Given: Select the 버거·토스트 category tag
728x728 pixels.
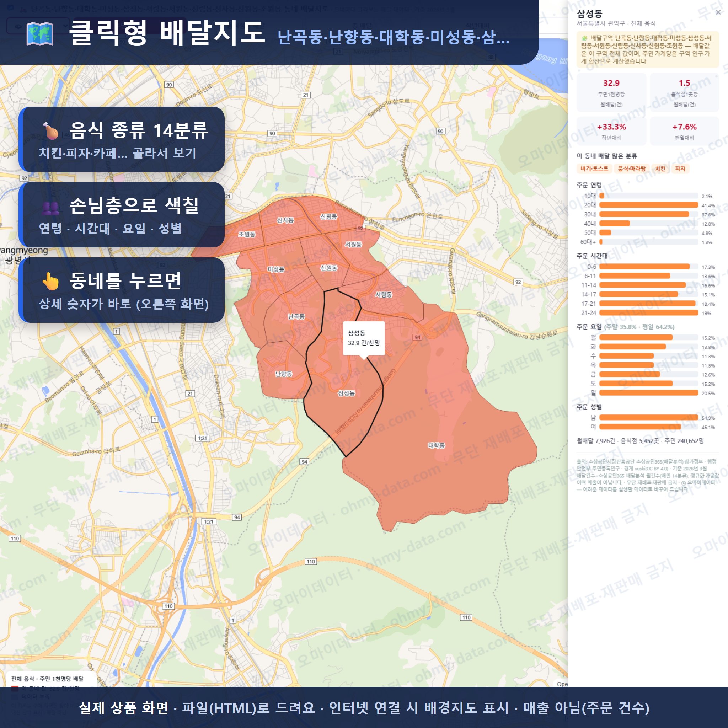Looking at the screenshot, I should pyautogui.click(x=594, y=168).
